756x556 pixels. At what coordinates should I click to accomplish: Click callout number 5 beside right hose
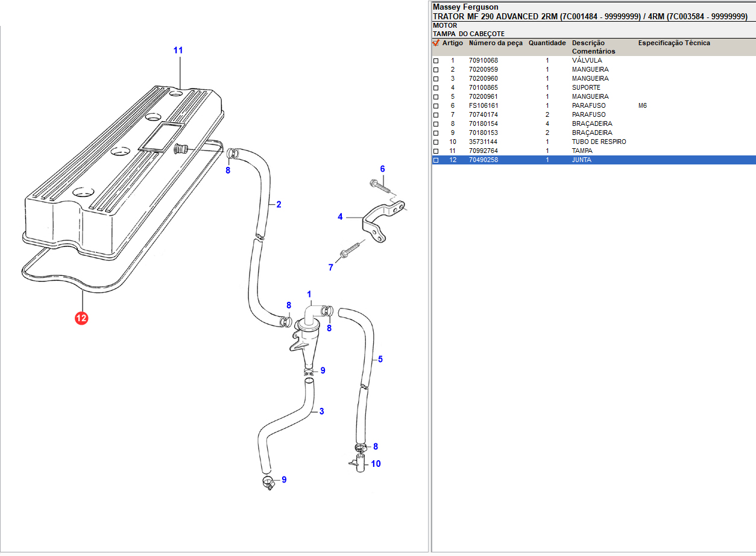(x=380, y=360)
